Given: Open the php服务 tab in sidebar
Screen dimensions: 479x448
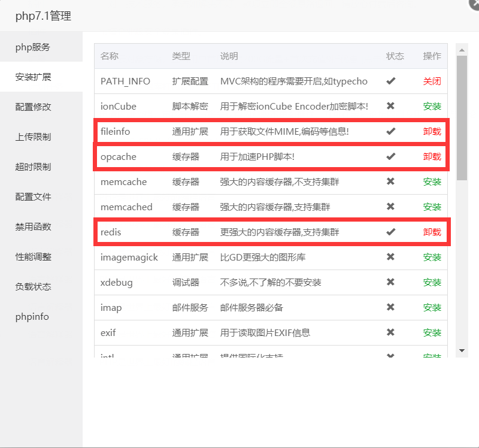Looking at the screenshot, I should pyautogui.click(x=33, y=47).
